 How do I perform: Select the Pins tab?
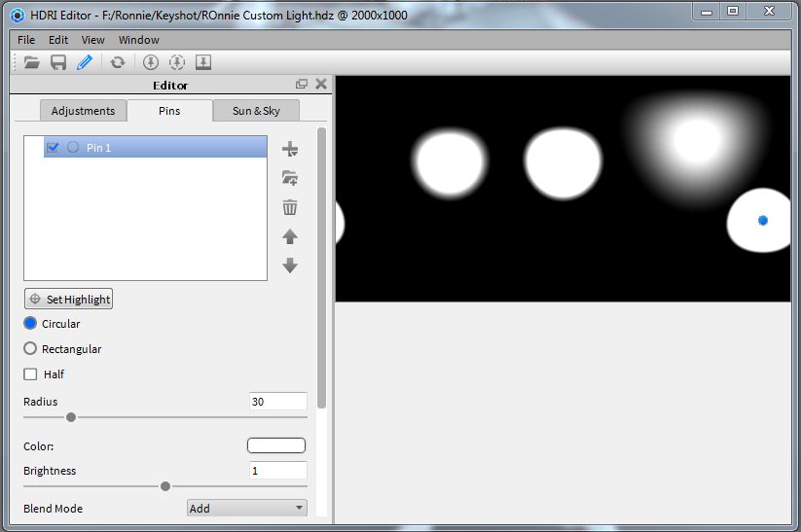coord(169,111)
